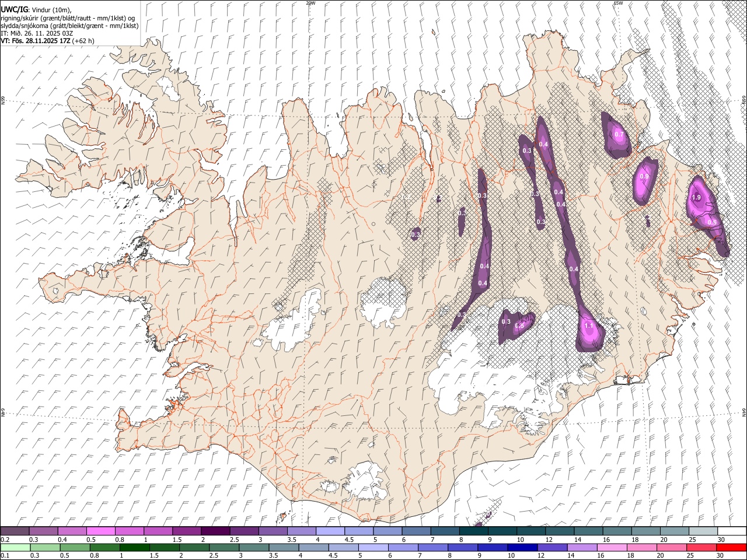
Task: Click the 'IT: Mið. 26. 11. 2025 03Z' line
Action: pos(37,33)
